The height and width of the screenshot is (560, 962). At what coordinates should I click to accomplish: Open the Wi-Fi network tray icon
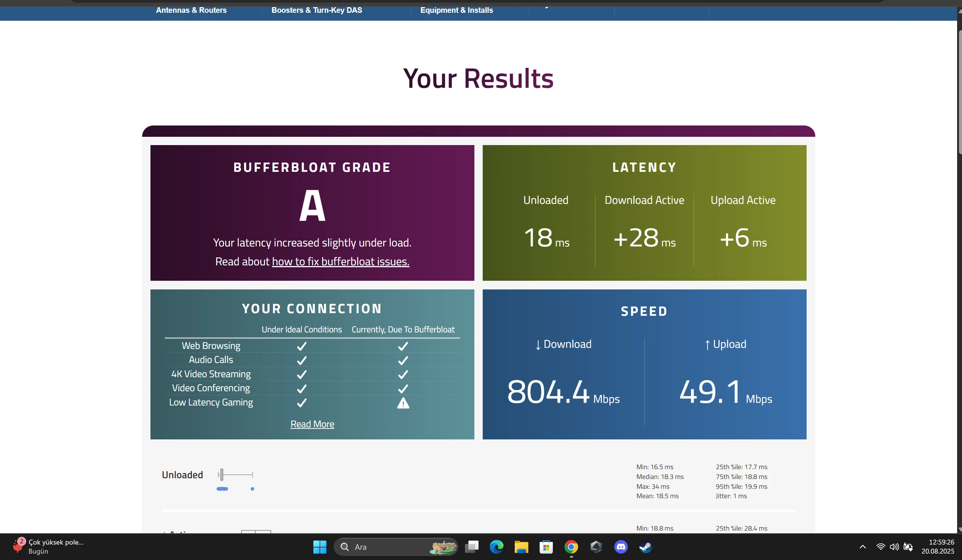880,547
